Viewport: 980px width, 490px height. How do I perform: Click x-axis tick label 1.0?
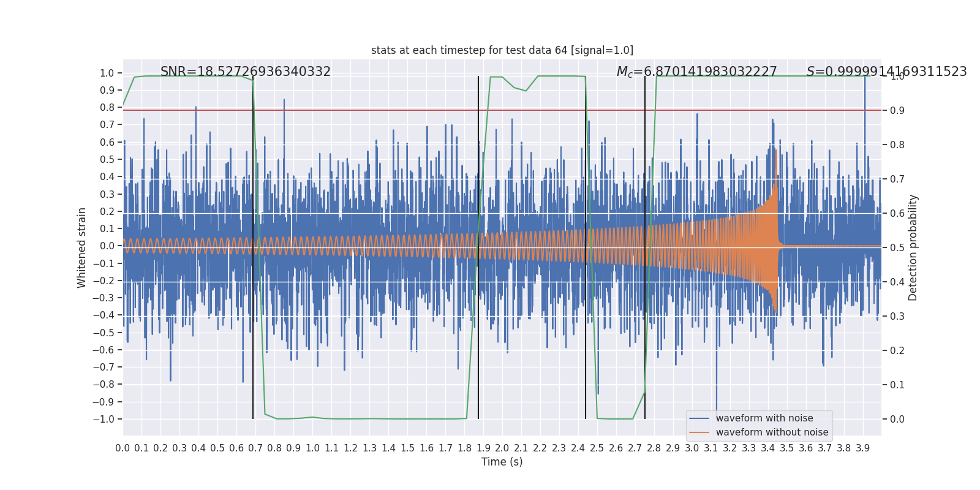[x=312, y=448]
